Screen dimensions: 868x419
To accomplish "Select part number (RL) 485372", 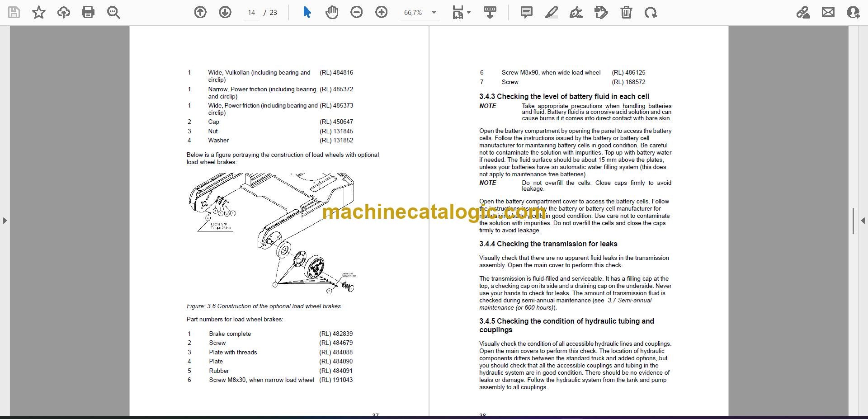I will click(x=336, y=89).
